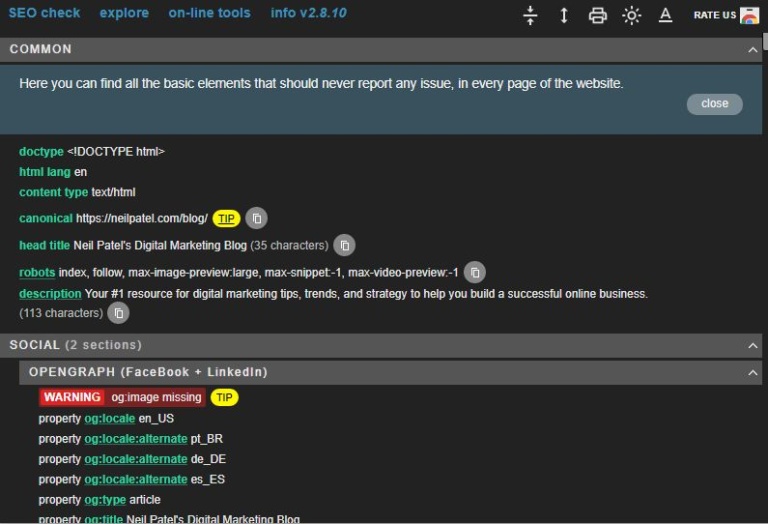
Task: Click the COMMON section header title
Action: pyautogui.click(x=41, y=49)
